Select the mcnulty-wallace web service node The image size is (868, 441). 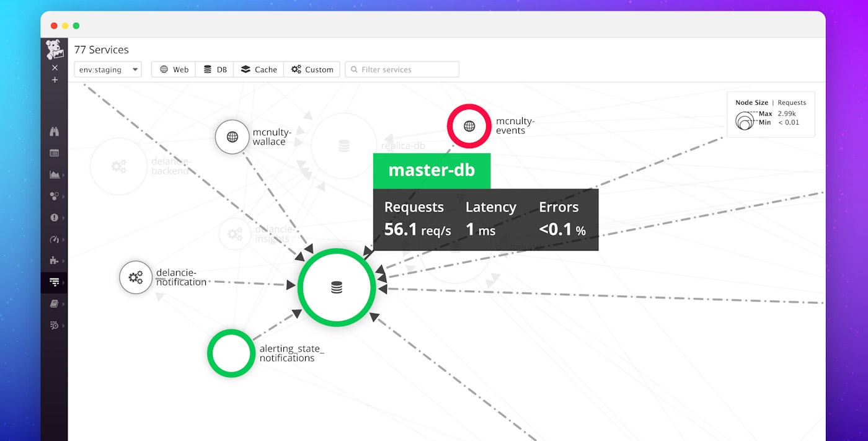tap(232, 136)
